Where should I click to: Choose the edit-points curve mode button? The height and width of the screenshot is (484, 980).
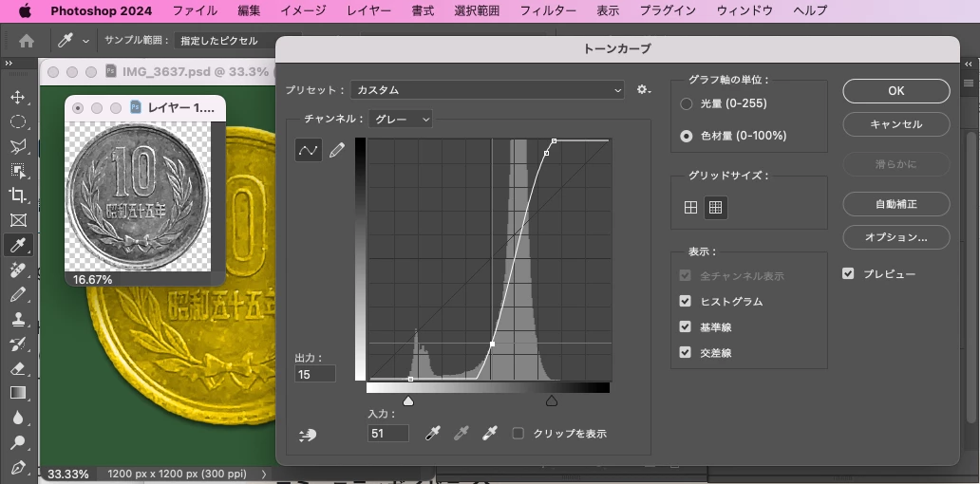[308, 150]
